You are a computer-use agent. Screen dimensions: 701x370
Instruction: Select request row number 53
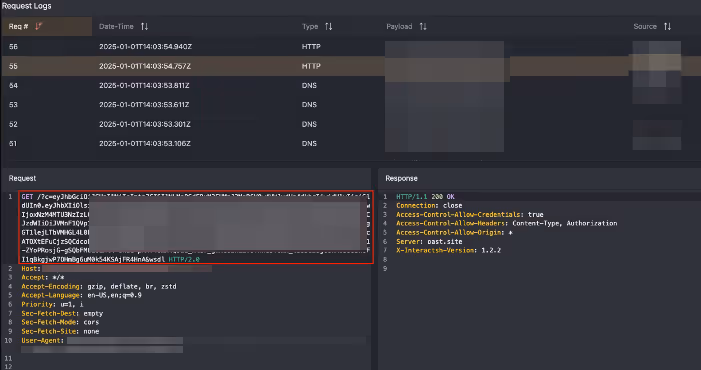click(x=350, y=105)
